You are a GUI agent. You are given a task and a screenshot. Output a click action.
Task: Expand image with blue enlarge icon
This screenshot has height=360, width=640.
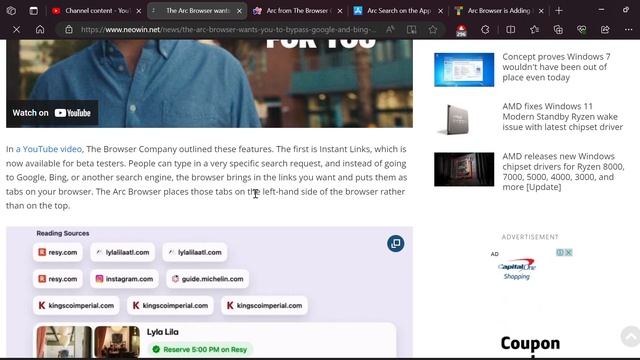(x=396, y=244)
